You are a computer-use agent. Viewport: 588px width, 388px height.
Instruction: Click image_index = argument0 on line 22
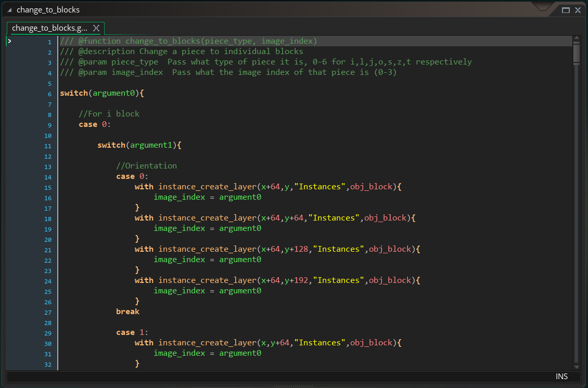208,260
